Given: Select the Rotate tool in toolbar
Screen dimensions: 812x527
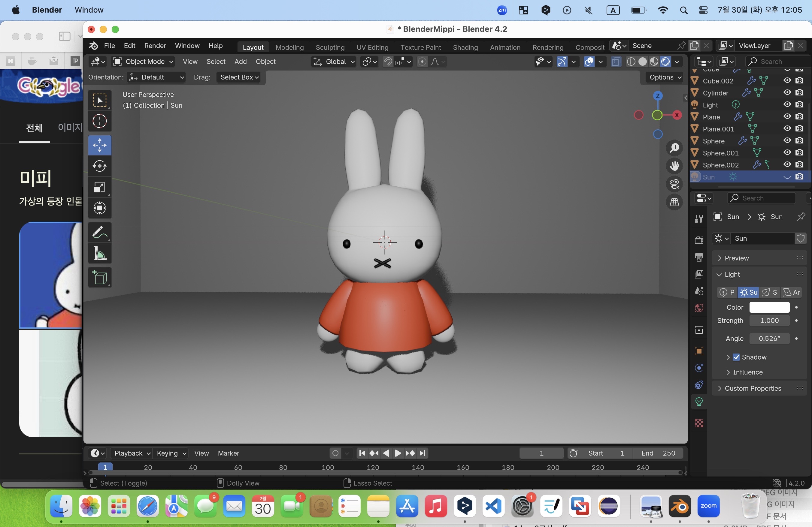Looking at the screenshot, I should pyautogui.click(x=100, y=166).
